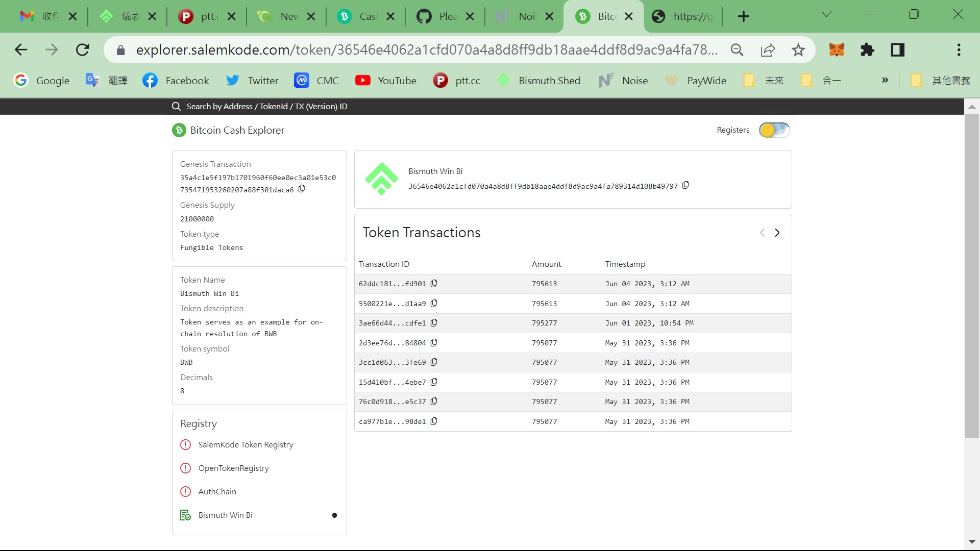Select the Bismuth Win Bi registry entry
The width and height of the screenshot is (980, 551).
[x=225, y=515]
